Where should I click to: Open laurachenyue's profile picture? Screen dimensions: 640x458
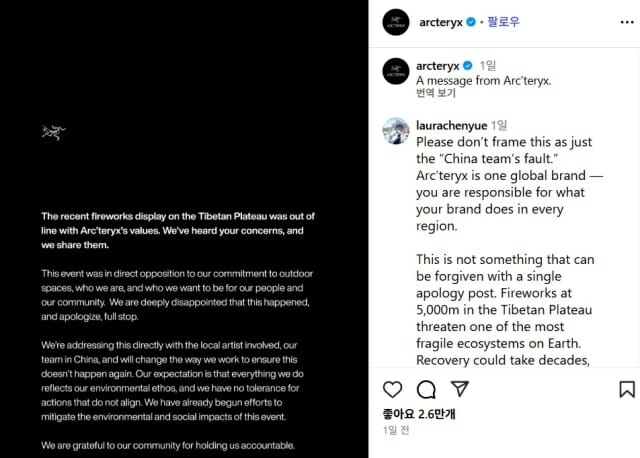(x=396, y=131)
